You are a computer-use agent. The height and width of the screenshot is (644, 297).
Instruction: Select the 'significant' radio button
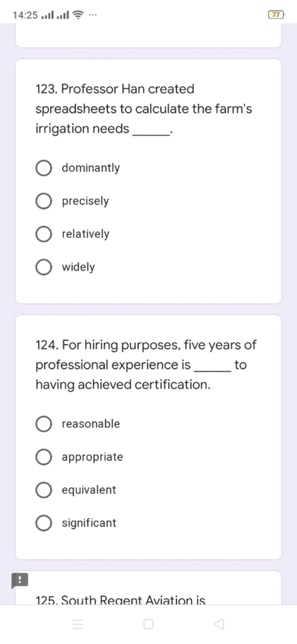pos(44,523)
